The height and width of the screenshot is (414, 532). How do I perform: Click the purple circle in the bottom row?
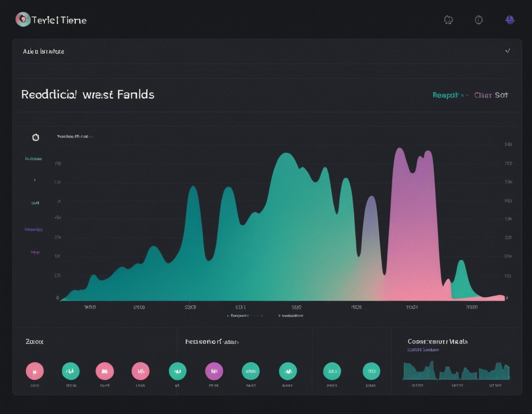coord(214,371)
